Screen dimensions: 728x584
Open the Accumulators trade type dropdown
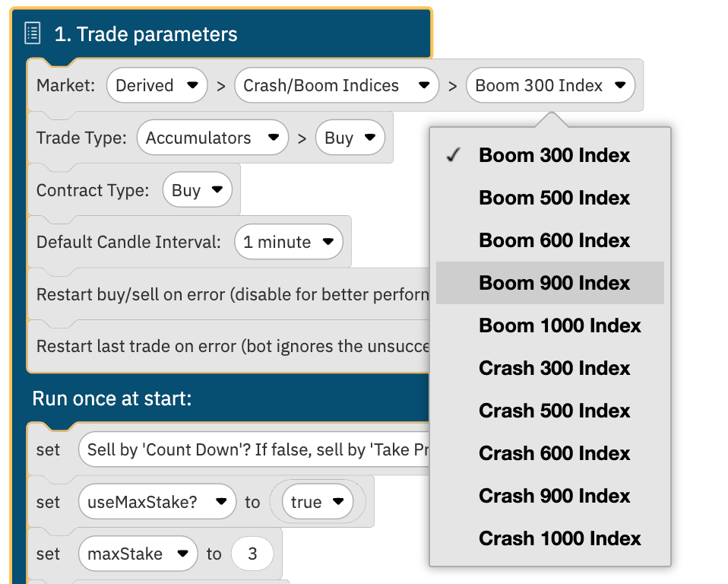[x=213, y=138]
